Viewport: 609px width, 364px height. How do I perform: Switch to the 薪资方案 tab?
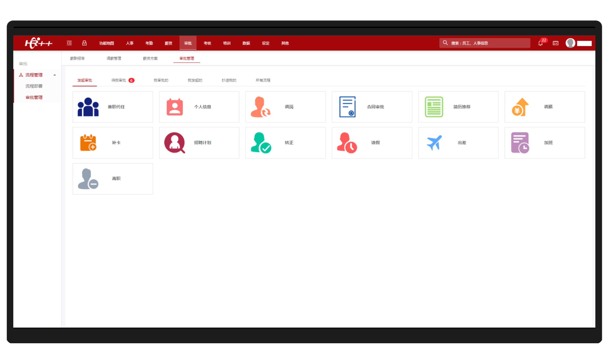[150, 58]
